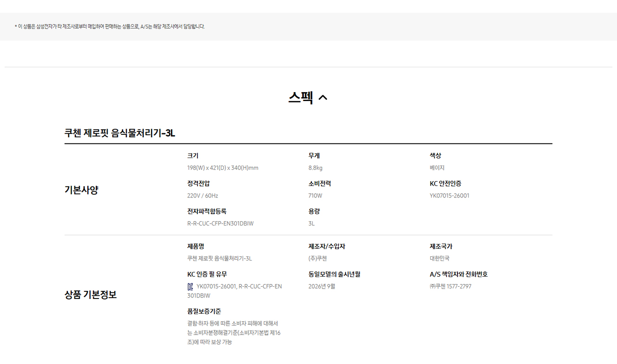
Task: Select the power value '710W'
Action: [315, 196]
